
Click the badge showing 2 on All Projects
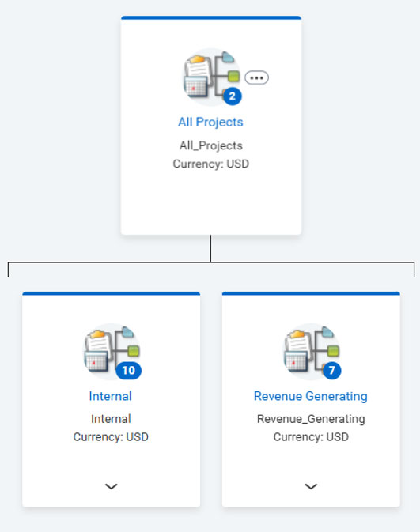(233, 96)
